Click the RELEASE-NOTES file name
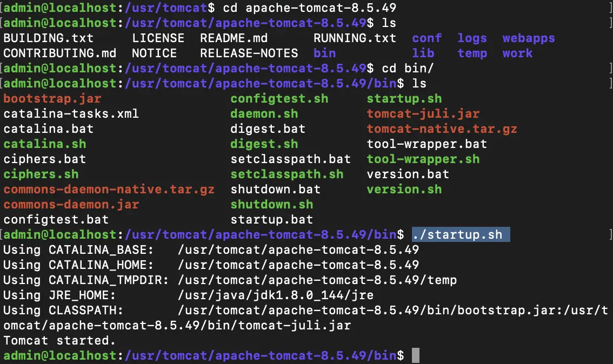The width and height of the screenshot is (613, 364). pos(249,53)
